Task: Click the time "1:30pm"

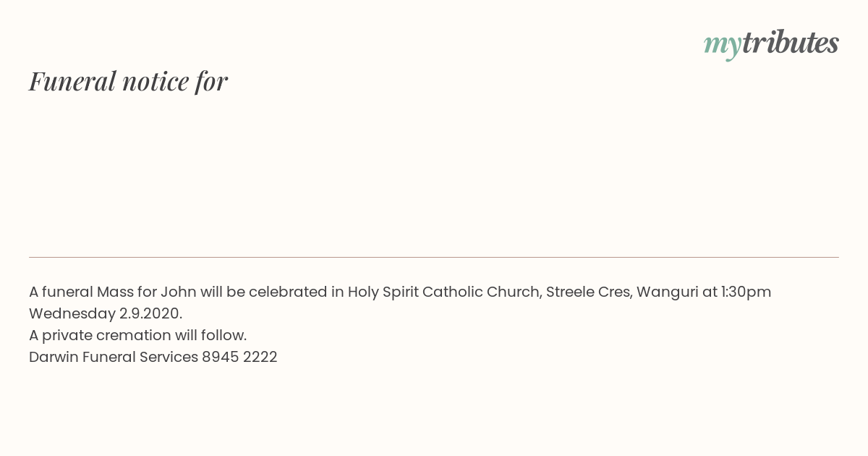Action: [x=746, y=292]
